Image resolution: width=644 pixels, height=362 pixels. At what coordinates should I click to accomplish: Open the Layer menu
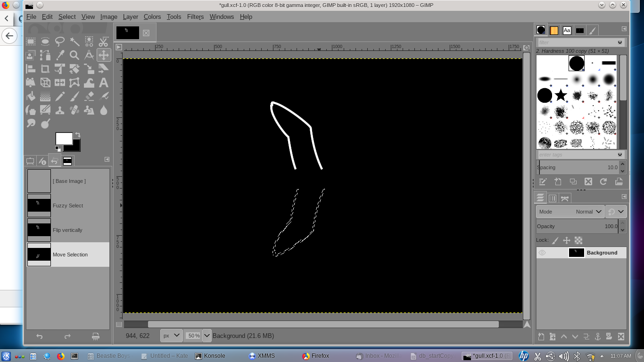pos(131,16)
